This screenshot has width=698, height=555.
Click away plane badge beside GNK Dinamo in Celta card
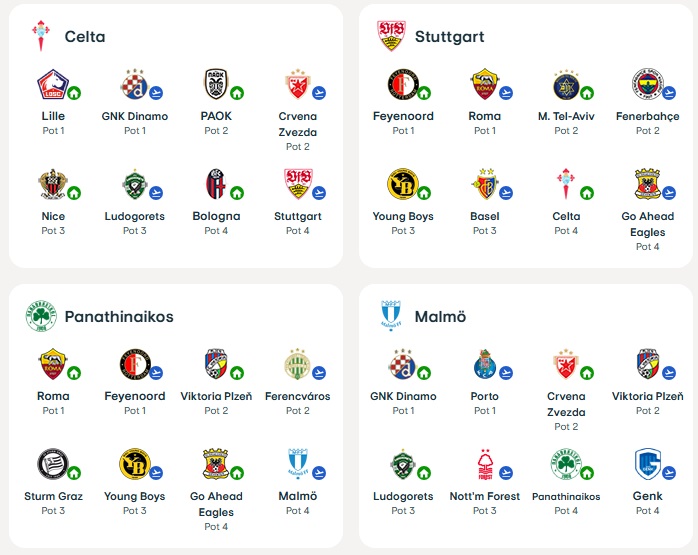[156, 93]
